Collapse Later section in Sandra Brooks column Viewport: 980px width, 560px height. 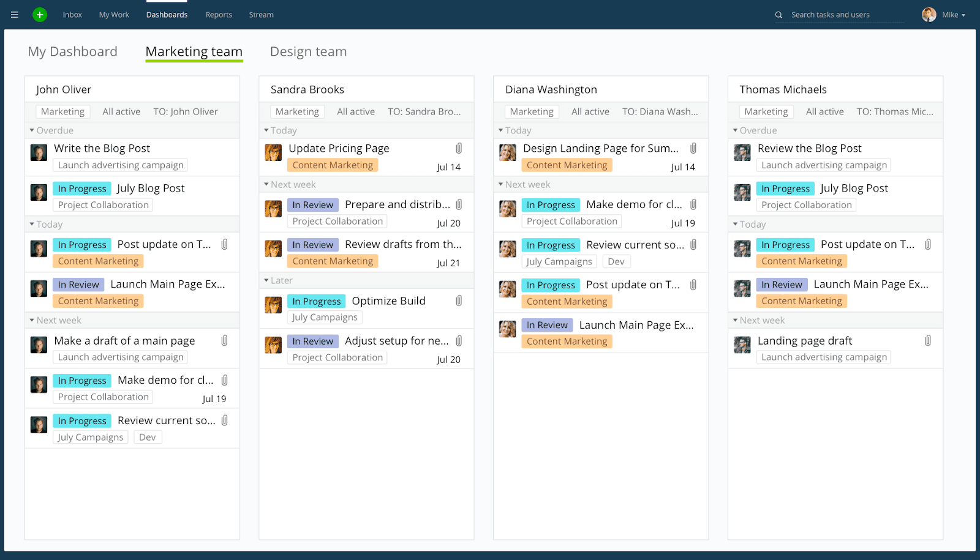click(266, 280)
